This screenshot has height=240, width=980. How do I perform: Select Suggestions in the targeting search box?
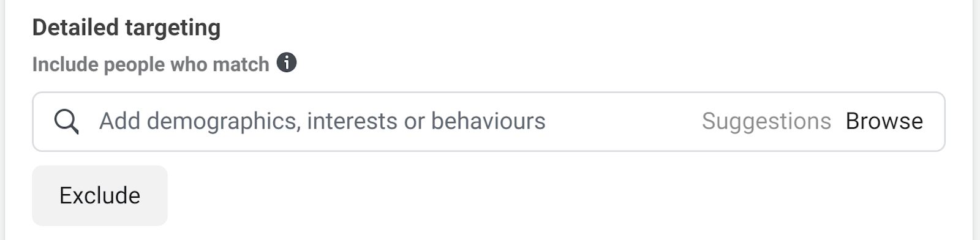pyautogui.click(x=766, y=121)
